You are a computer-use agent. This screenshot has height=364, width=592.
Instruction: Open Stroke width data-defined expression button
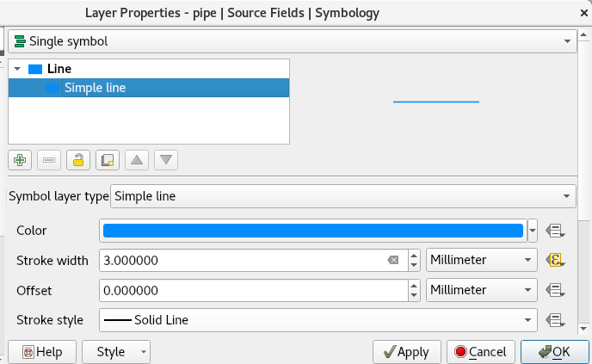point(555,260)
